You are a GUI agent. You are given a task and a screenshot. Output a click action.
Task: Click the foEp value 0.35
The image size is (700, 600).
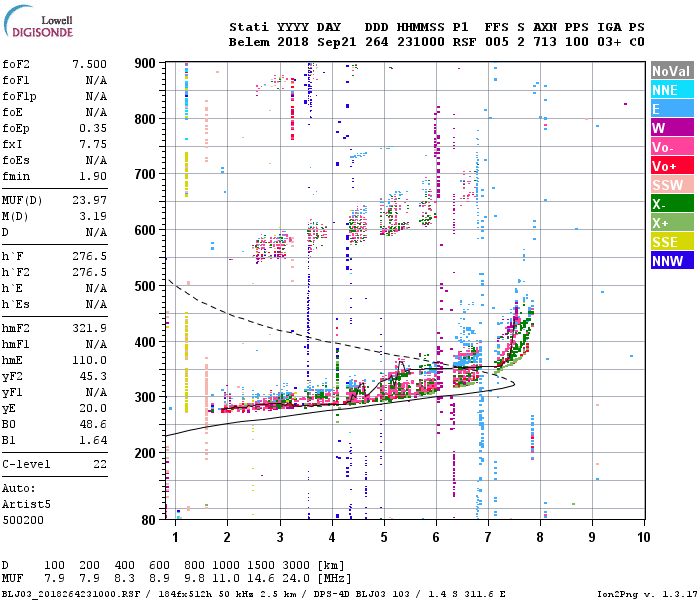[93, 128]
